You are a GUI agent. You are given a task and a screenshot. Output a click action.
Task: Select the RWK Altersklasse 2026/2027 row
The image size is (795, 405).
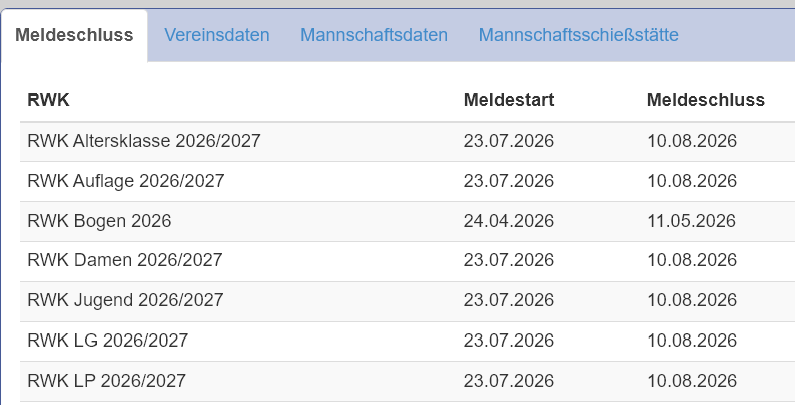(x=408, y=141)
